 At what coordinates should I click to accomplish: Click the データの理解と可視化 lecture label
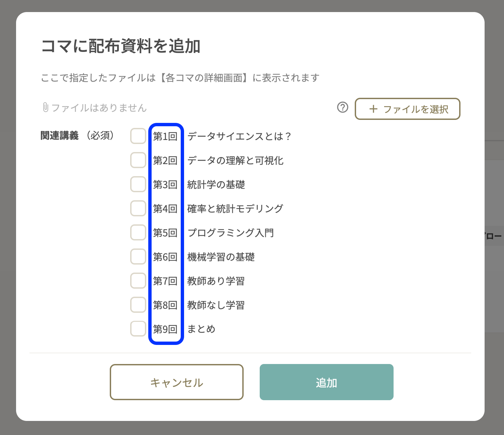tap(235, 160)
